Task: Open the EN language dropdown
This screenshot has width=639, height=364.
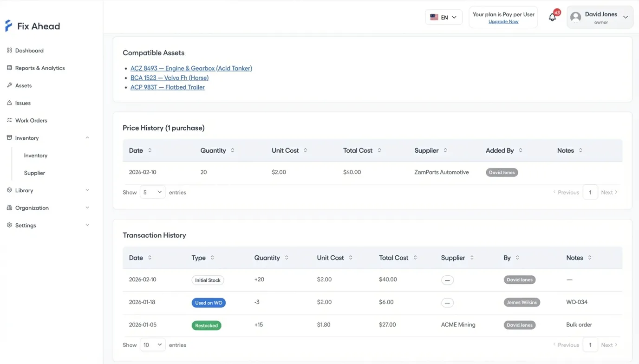Action: (443, 17)
